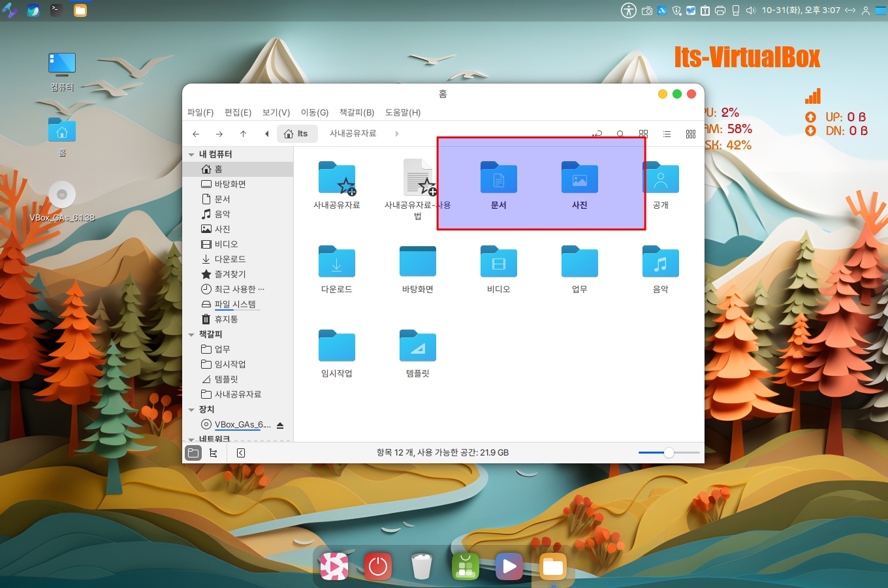Switch to compact view
Screen dimensions: 888x588
pos(690,134)
